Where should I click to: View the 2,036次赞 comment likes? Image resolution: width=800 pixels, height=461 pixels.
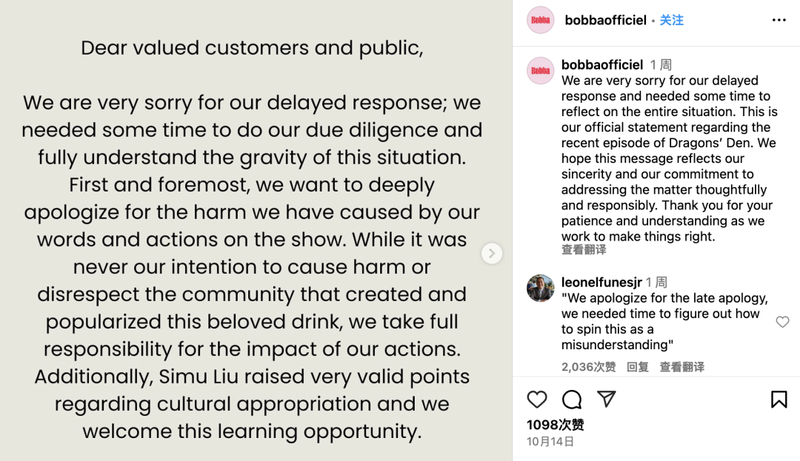coord(588,367)
